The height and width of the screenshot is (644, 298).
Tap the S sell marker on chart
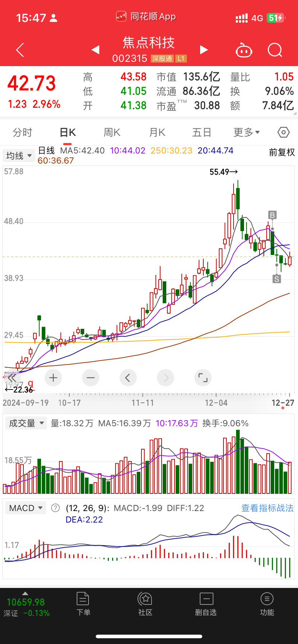[x=276, y=279]
